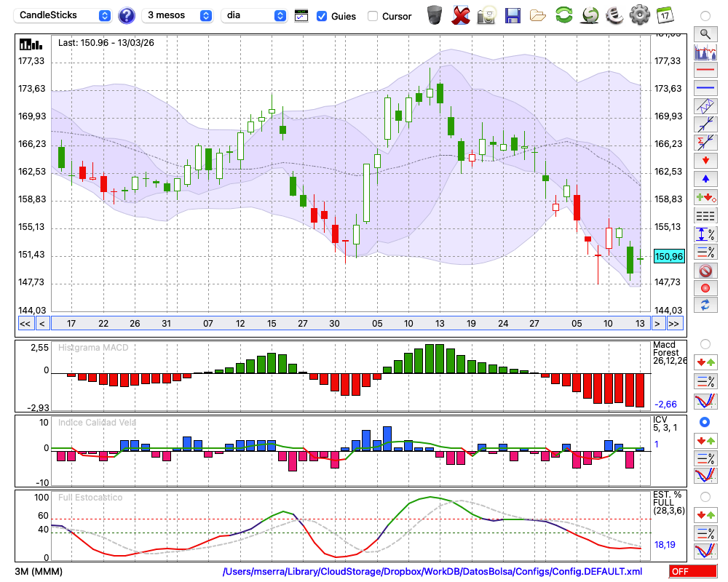Click the blue floppy disk save icon

[x=513, y=15]
